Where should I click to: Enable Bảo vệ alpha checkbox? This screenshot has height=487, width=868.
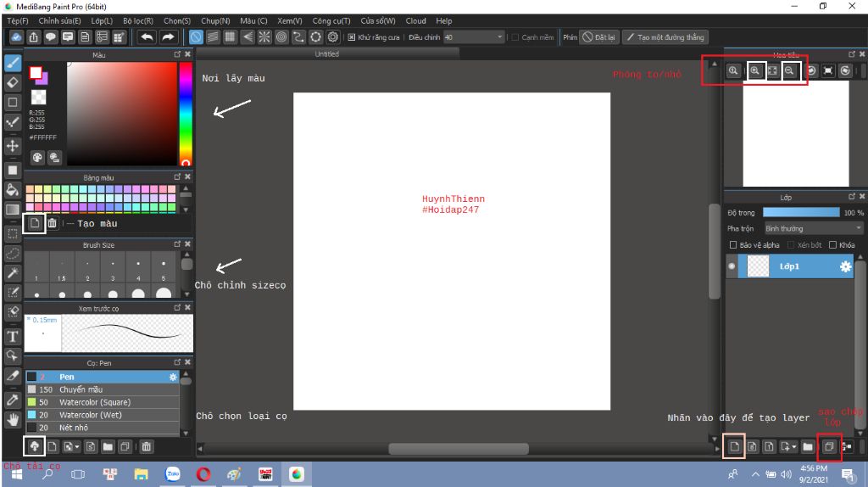(x=733, y=245)
